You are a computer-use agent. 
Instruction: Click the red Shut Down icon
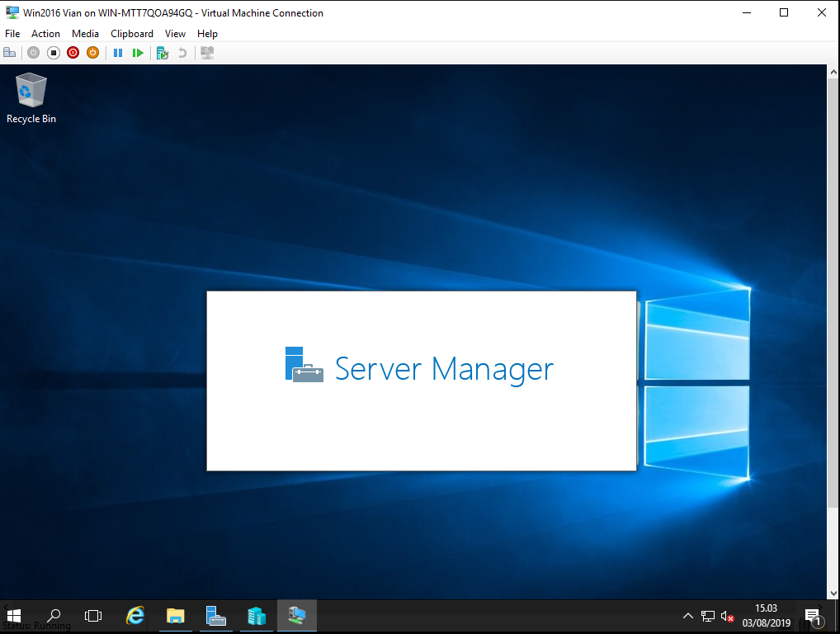[73, 52]
